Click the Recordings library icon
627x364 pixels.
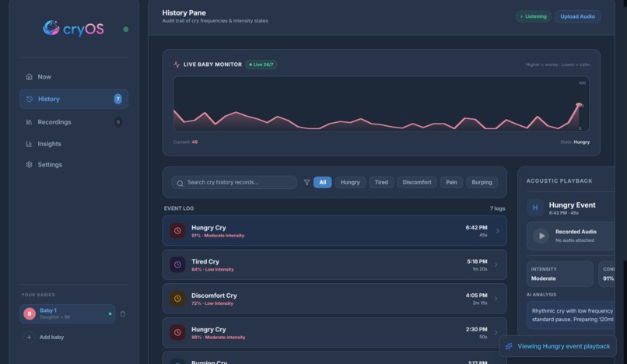coord(30,122)
